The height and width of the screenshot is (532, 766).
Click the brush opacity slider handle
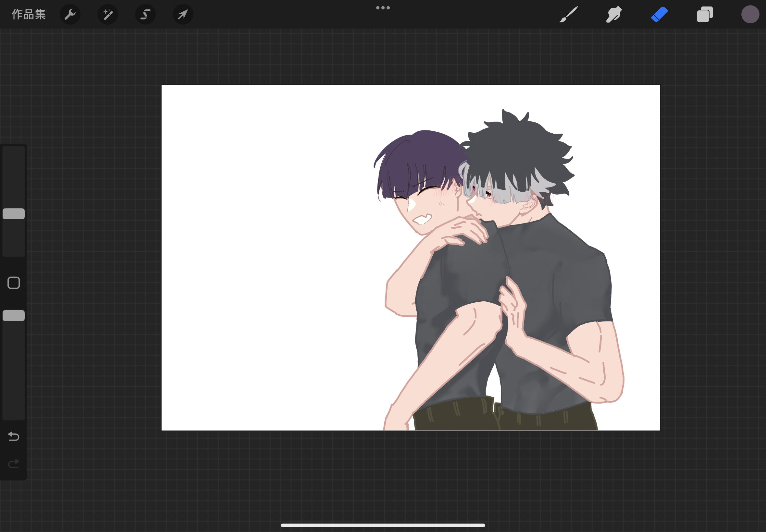[14, 315]
